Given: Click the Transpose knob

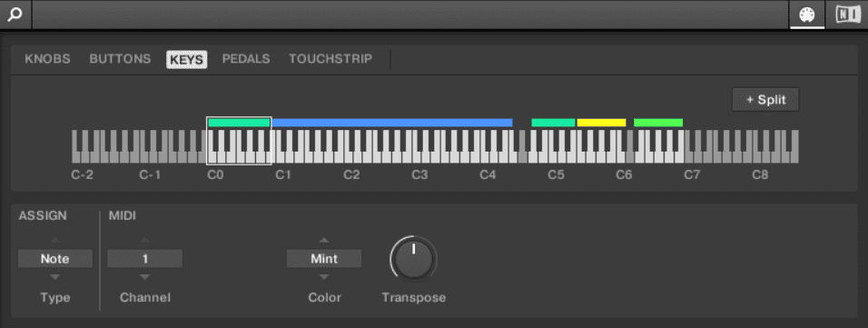Looking at the screenshot, I should coord(413,259).
